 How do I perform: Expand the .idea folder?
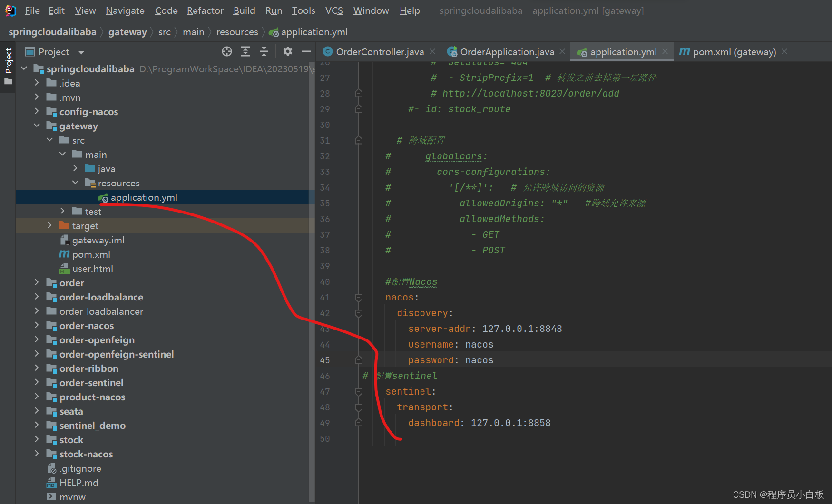pos(37,83)
